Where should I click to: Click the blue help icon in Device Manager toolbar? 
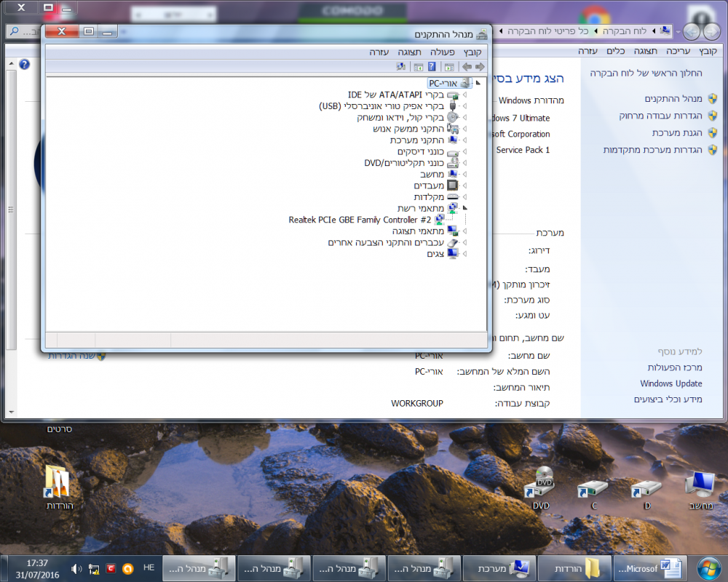[432, 67]
